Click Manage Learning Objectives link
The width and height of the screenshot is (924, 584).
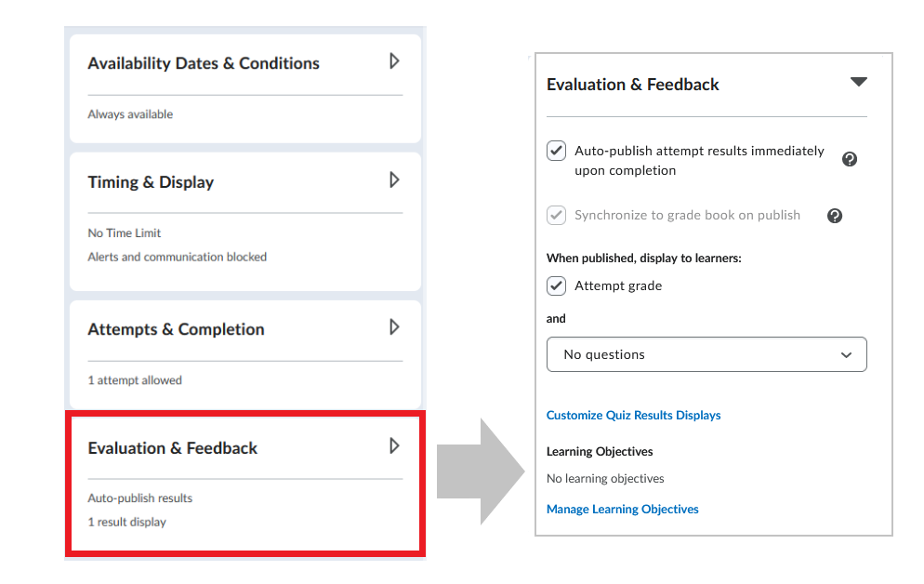tap(622, 510)
